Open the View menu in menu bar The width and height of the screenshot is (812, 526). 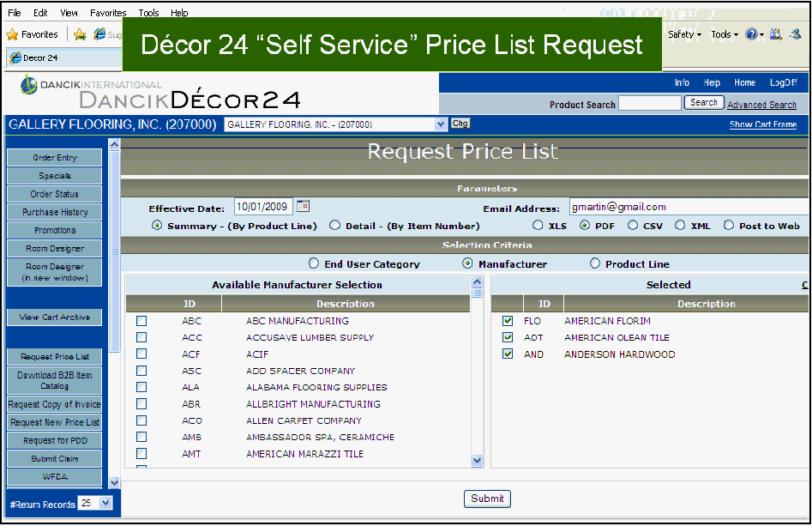[69, 13]
